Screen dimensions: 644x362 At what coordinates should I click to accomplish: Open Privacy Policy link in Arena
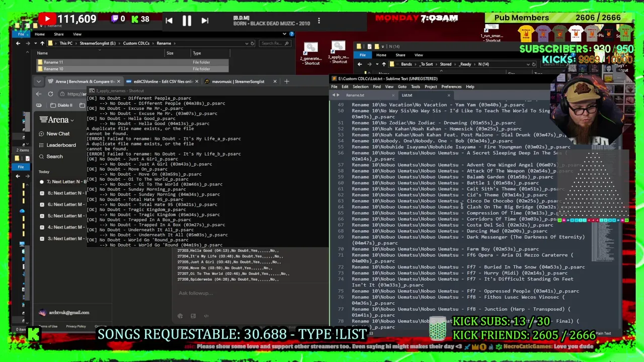tap(76, 327)
